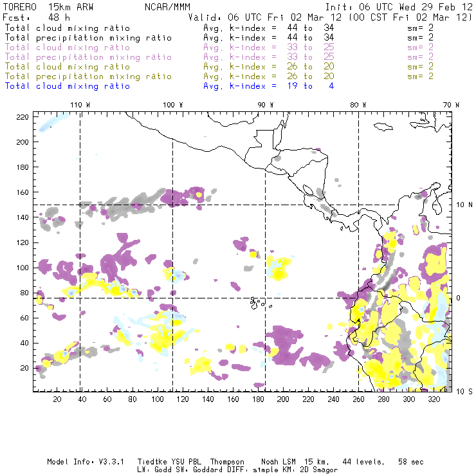Screen dimensions: 476x476
Task: Click the "240" horizontal axis tick label
Action: (333, 399)
